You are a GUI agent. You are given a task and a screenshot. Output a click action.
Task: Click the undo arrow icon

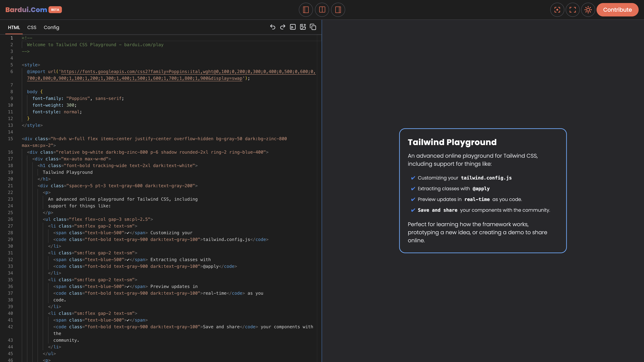273,27
